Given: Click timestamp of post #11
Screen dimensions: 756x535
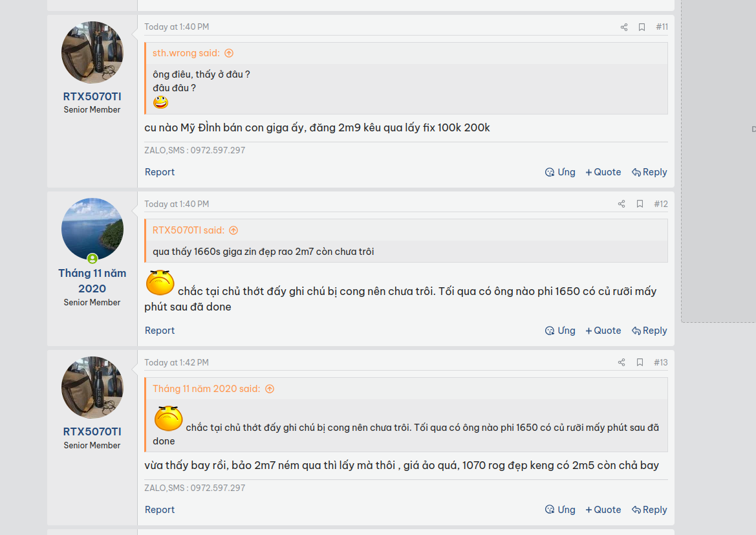Looking at the screenshot, I should 177,27.
